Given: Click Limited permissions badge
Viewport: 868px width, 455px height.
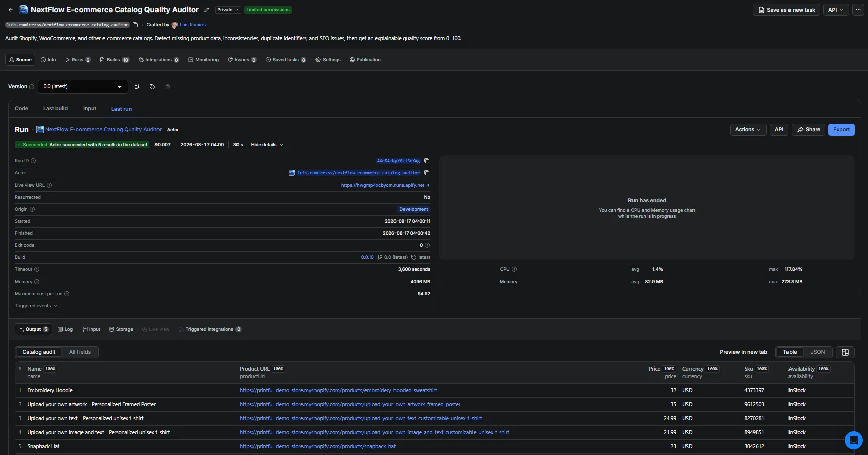Looking at the screenshot, I should (268, 10).
